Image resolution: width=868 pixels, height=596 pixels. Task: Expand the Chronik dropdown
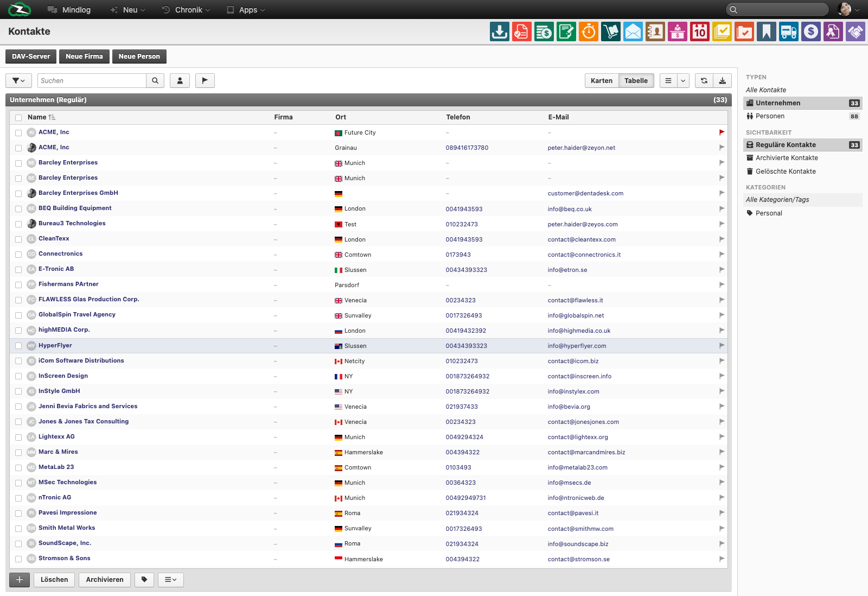[186, 10]
